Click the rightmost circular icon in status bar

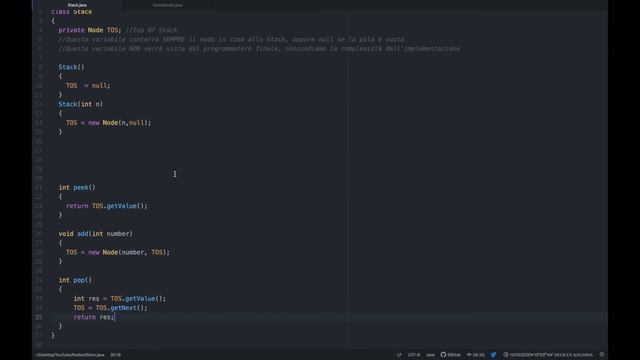click(602, 355)
